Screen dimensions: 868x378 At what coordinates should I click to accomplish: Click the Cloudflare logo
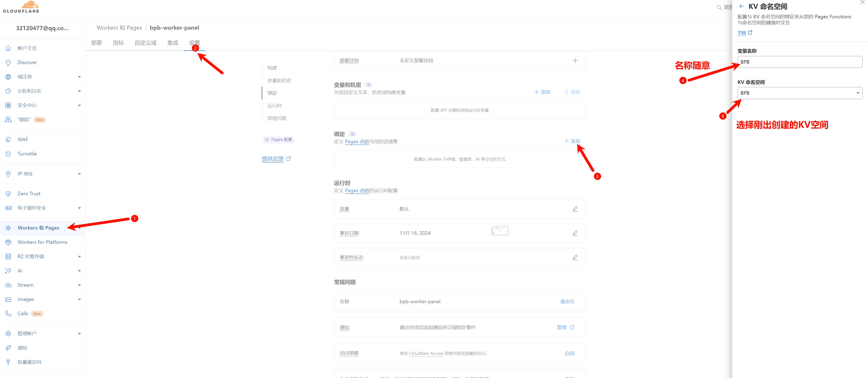[x=21, y=7]
